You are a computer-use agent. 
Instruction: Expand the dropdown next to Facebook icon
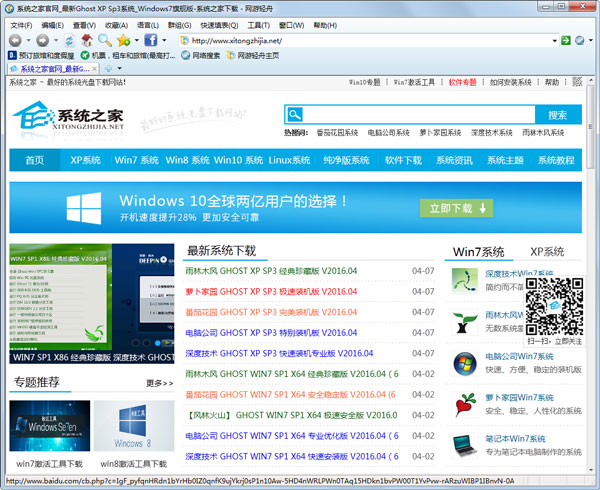point(162,40)
